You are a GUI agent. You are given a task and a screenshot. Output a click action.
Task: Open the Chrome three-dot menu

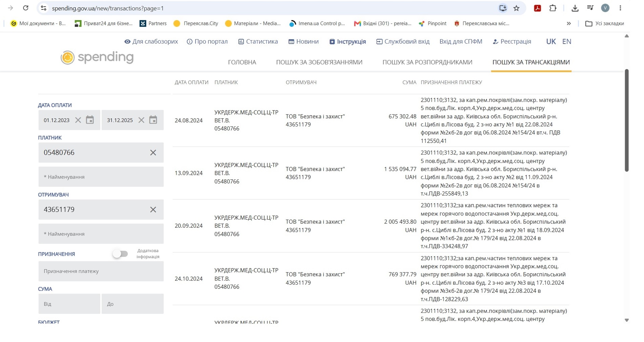[x=620, y=8]
